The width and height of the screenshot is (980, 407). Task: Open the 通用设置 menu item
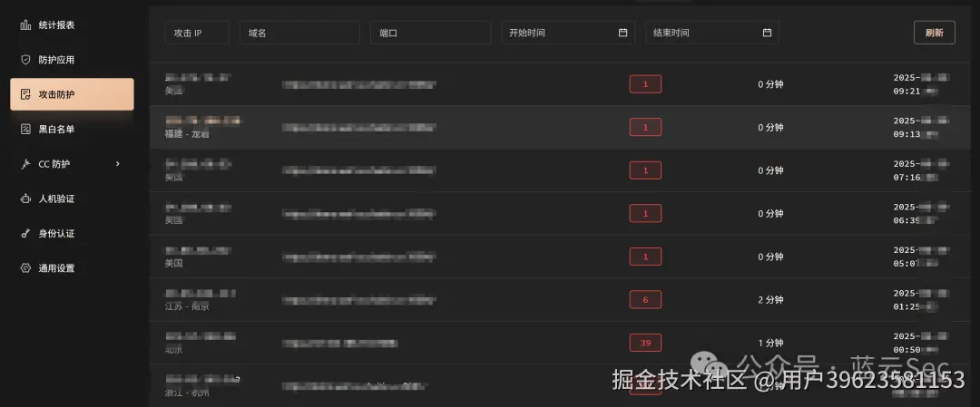coord(72,267)
